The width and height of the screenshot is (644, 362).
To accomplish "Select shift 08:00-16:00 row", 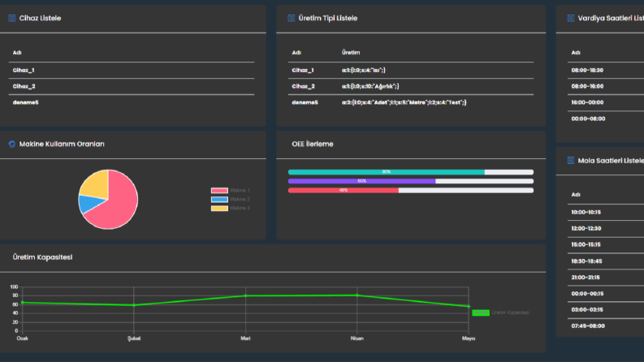I will click(x=606, y=86).
